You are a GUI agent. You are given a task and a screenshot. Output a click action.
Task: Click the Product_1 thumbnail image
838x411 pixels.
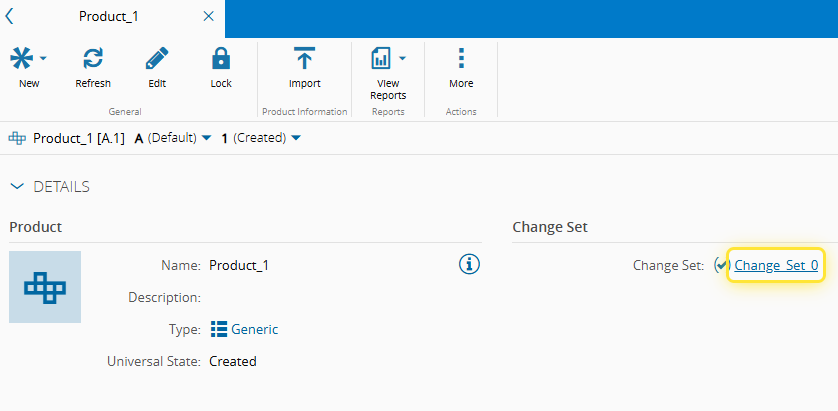(x=45, y=287)
